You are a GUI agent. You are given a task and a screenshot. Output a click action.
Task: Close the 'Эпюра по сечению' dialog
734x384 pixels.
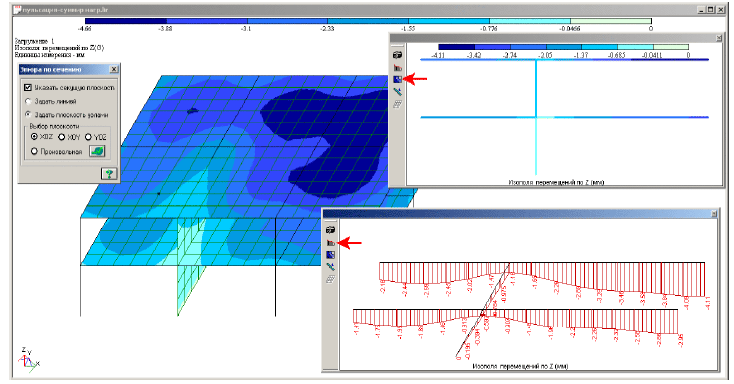113,69
